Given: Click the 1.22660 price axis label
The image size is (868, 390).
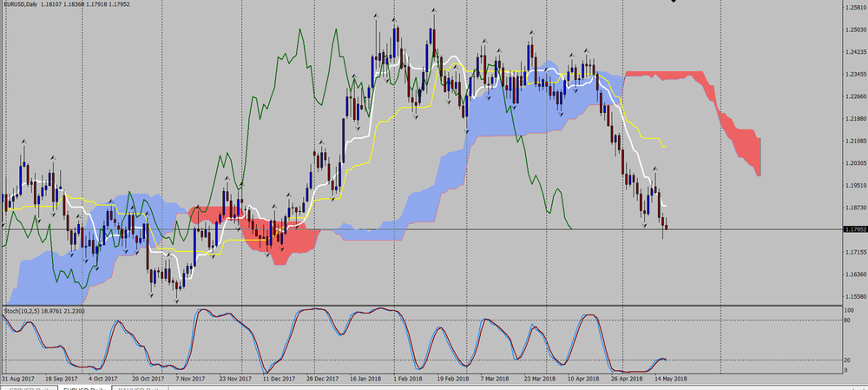Looking at the screenshot, I should 854,96.
